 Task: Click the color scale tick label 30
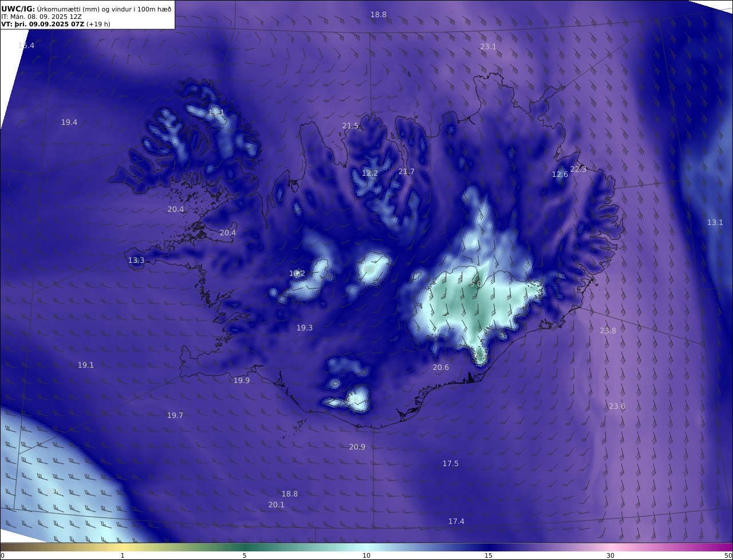click(610, 555)
